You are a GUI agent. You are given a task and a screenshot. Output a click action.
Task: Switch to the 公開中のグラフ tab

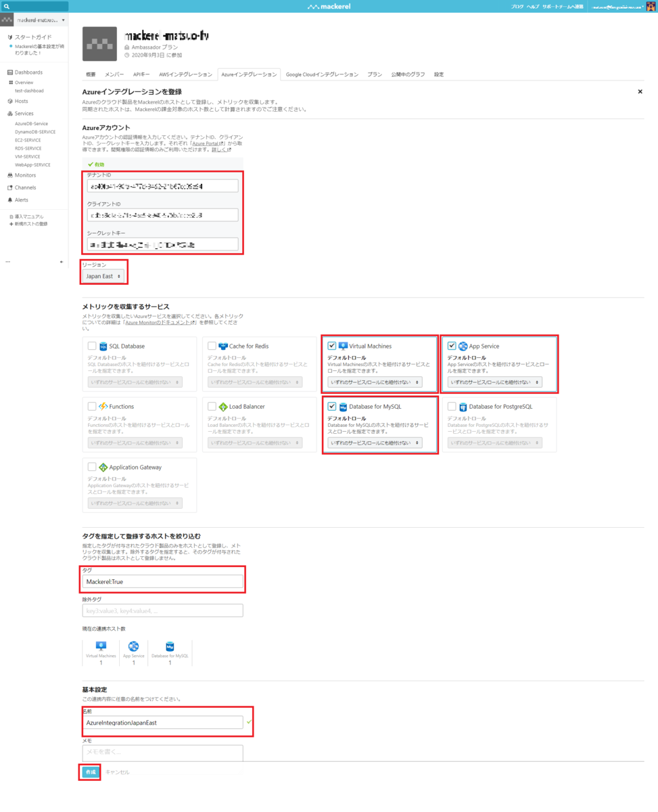click(x=408, y=74)
